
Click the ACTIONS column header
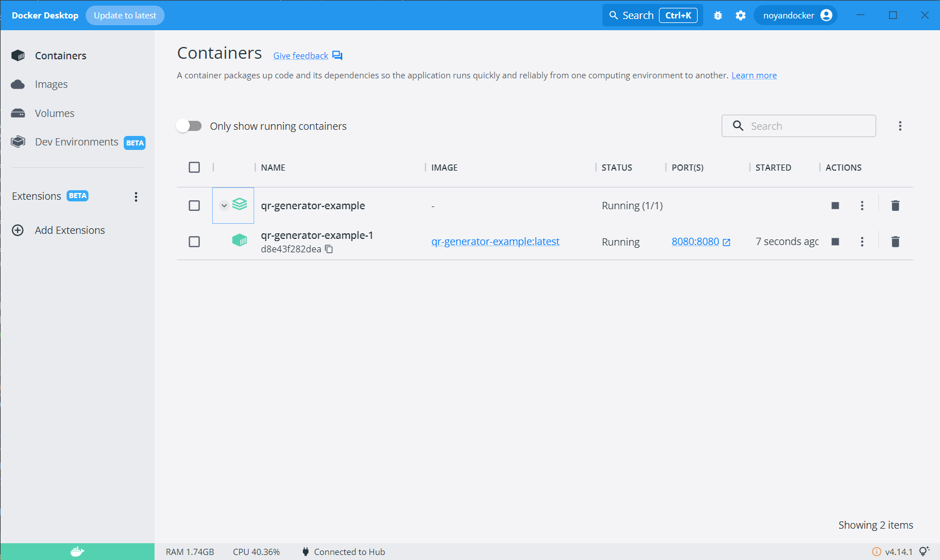[844, 167]
